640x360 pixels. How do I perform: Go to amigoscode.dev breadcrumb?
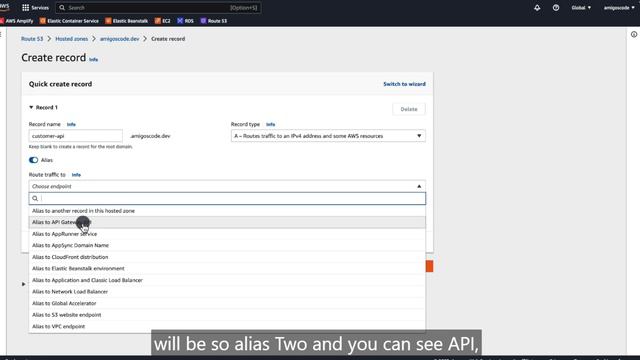coord(120,39)
